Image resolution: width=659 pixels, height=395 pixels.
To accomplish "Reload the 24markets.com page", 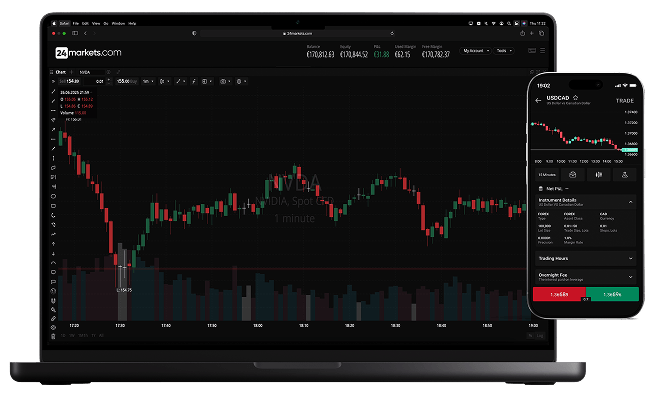I will (392, 33).
